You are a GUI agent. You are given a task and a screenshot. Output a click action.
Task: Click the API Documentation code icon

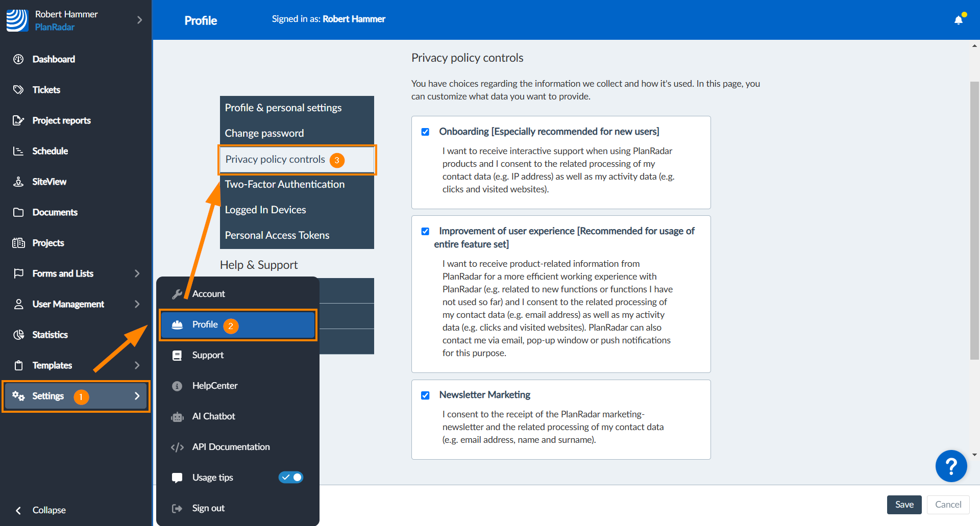tap(177, 447)
